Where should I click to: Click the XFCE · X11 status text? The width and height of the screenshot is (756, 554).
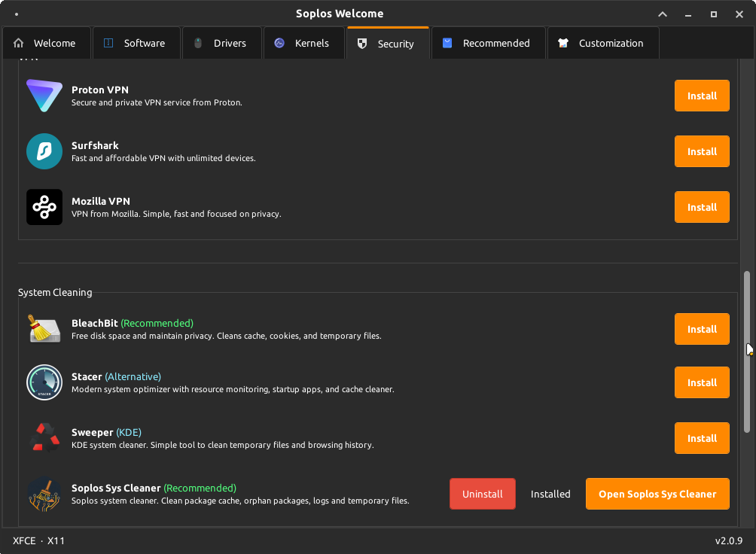(x=38, y=540)
